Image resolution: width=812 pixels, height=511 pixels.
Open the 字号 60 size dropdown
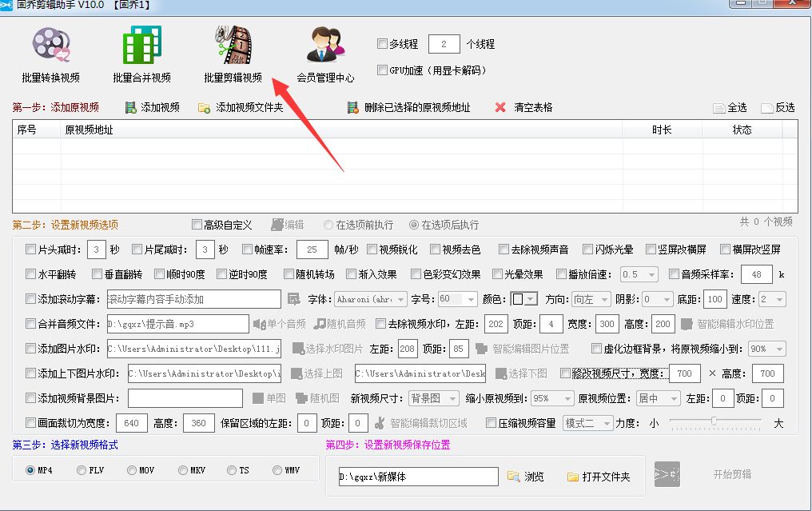tap(458, 299)
